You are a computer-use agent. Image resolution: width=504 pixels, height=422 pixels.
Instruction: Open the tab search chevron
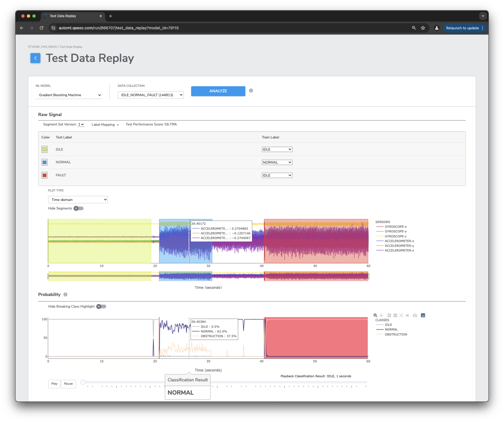483,16
